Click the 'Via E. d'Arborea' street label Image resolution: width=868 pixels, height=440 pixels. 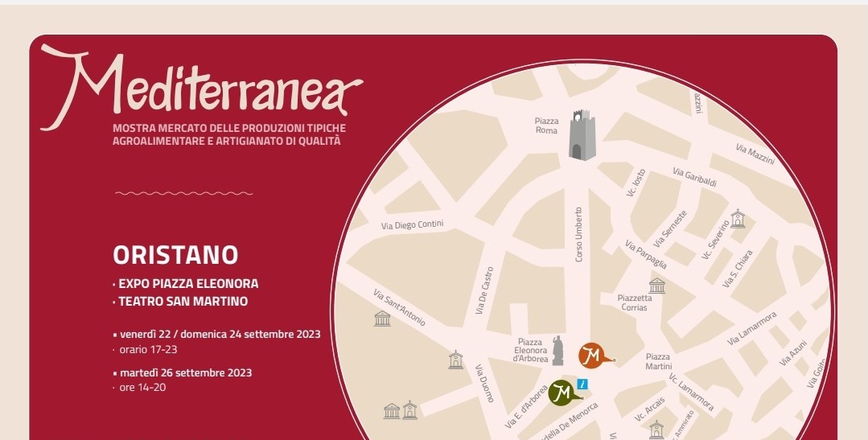[526, 407]
